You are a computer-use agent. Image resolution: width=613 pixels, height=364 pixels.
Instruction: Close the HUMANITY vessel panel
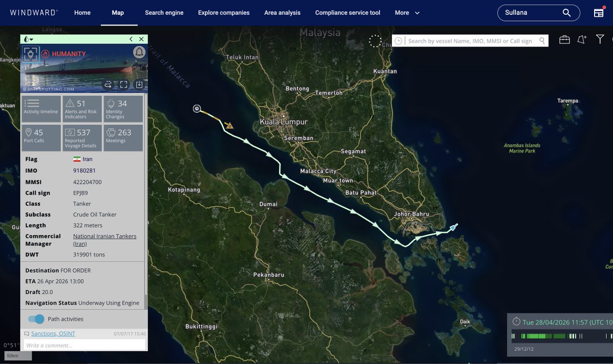[x=141, y=39]
